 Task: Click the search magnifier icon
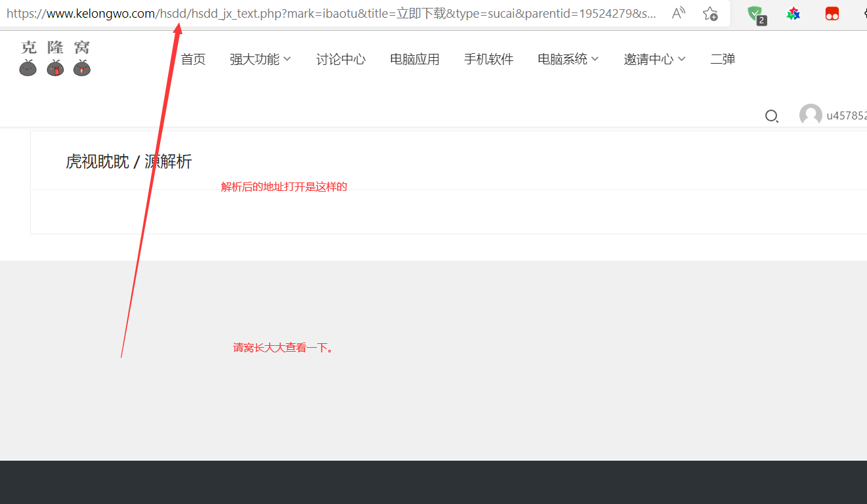click(772, 116)
